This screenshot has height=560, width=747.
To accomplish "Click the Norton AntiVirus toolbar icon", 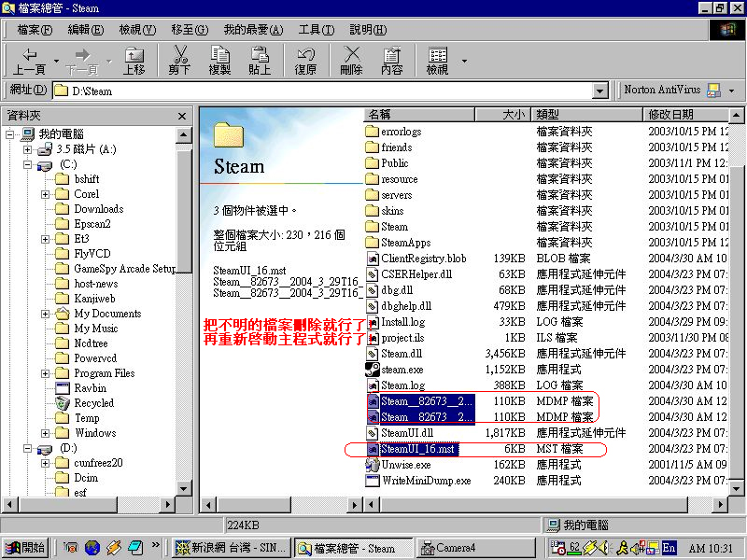I will [713, 90].
